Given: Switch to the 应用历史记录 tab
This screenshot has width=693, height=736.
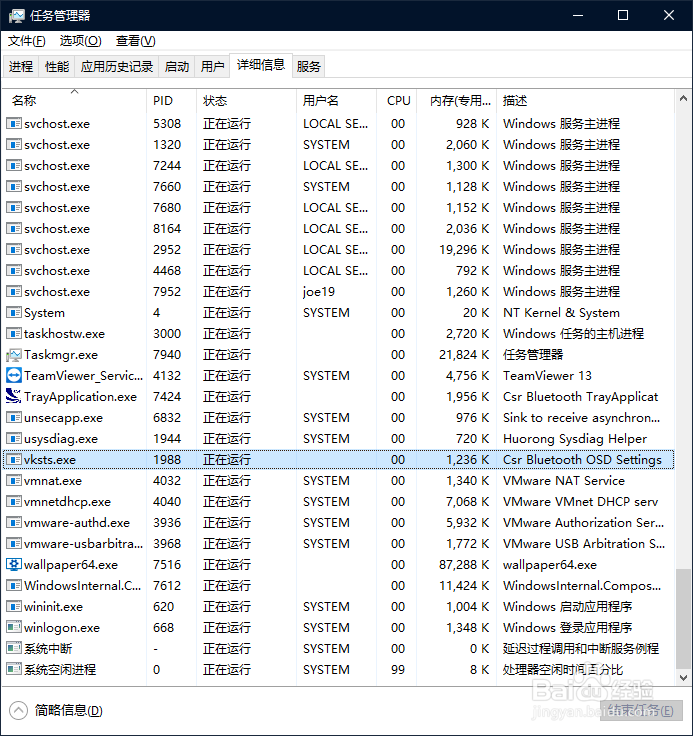Looking at the screenshot, I should point(116,66).
